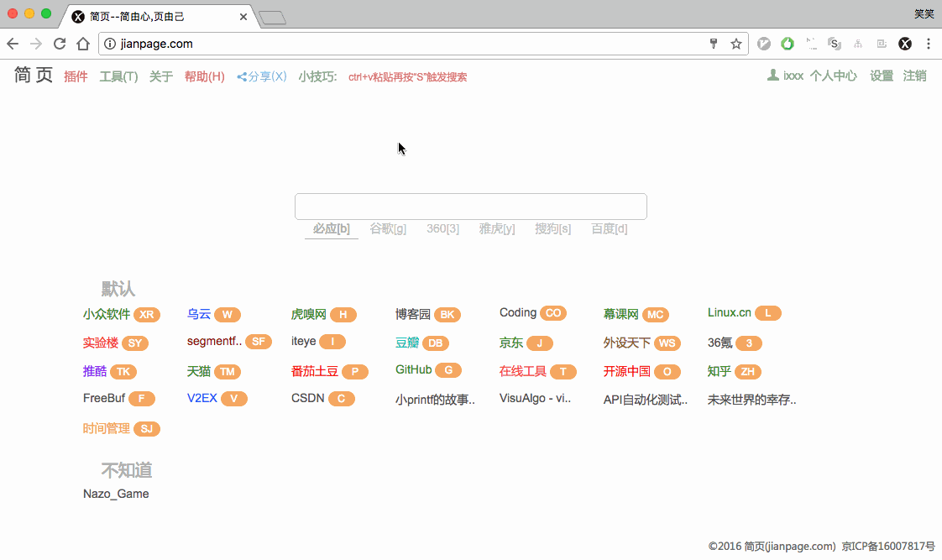Open the 天猫 bookmark
The height and width of the screenshot is (560, 942).
[199, 371]
